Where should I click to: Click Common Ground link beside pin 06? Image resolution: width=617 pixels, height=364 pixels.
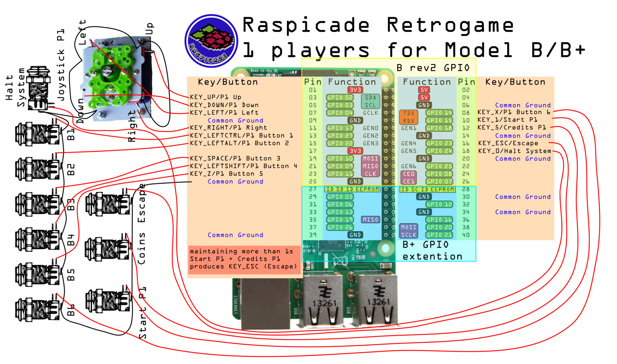523,105
